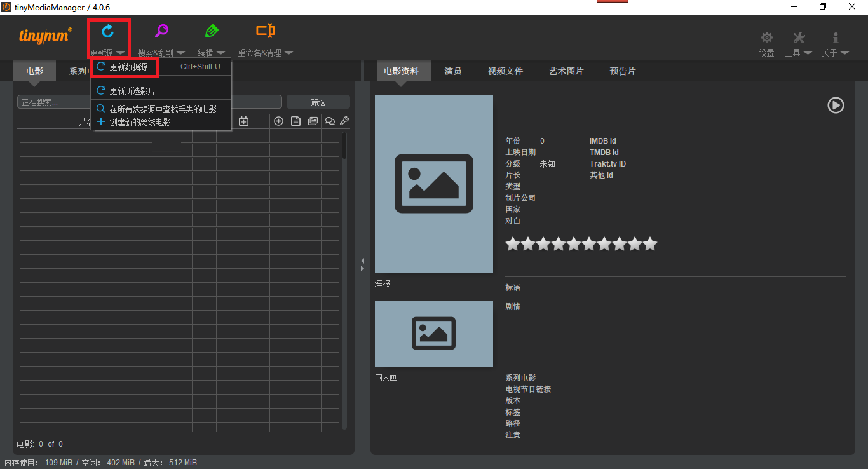Click the Trakt.tv ID label
868x469 pixels.
(607, 164)
